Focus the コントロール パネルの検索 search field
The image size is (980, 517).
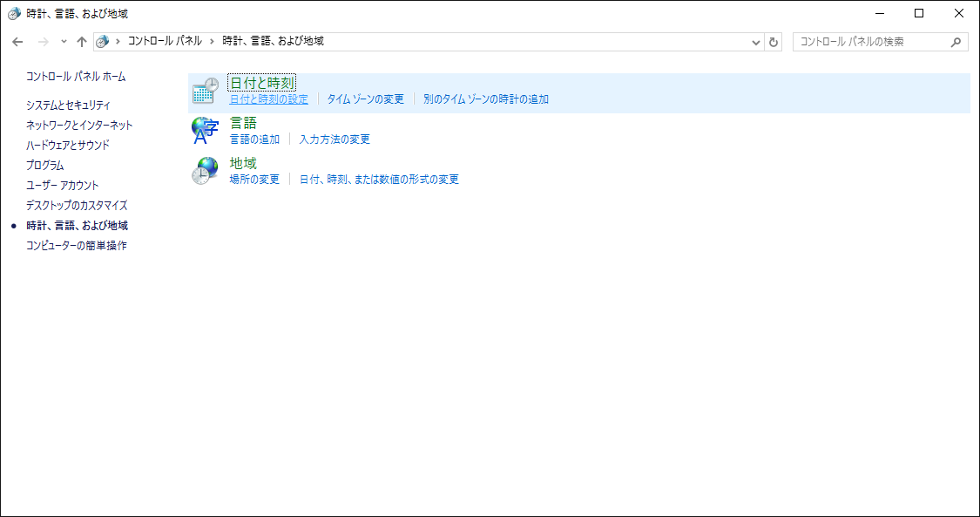[871, 42]
